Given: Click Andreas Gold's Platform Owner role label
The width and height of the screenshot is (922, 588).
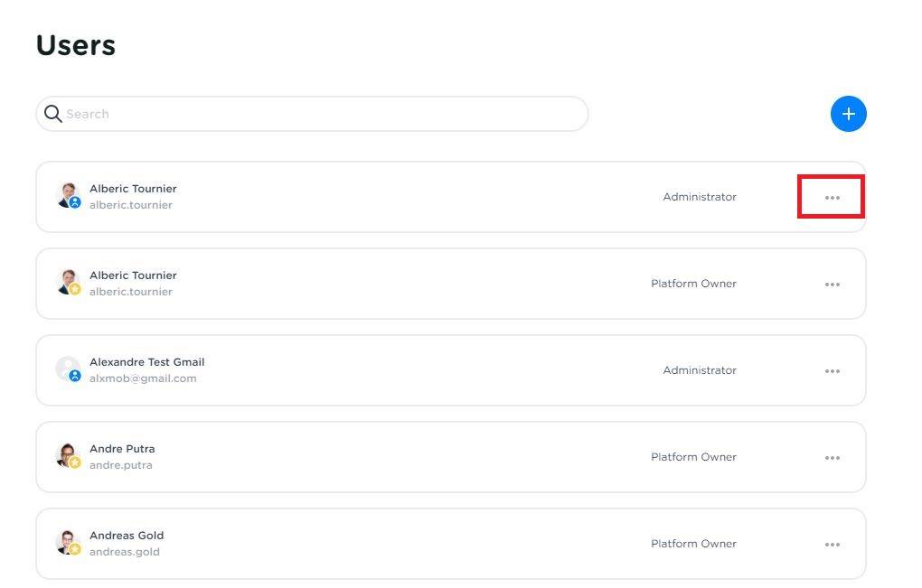Looking at the screenshot, I should click(693, 544).
